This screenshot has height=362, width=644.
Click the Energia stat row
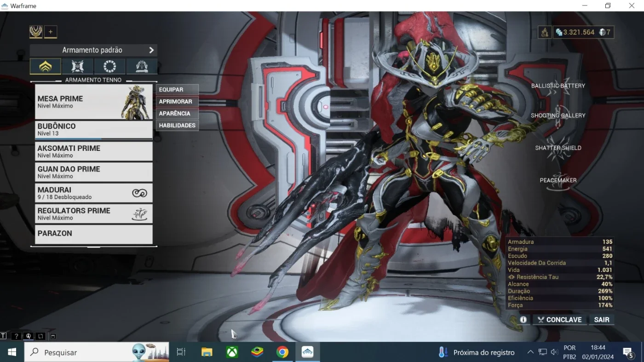[x=560, y=249]
